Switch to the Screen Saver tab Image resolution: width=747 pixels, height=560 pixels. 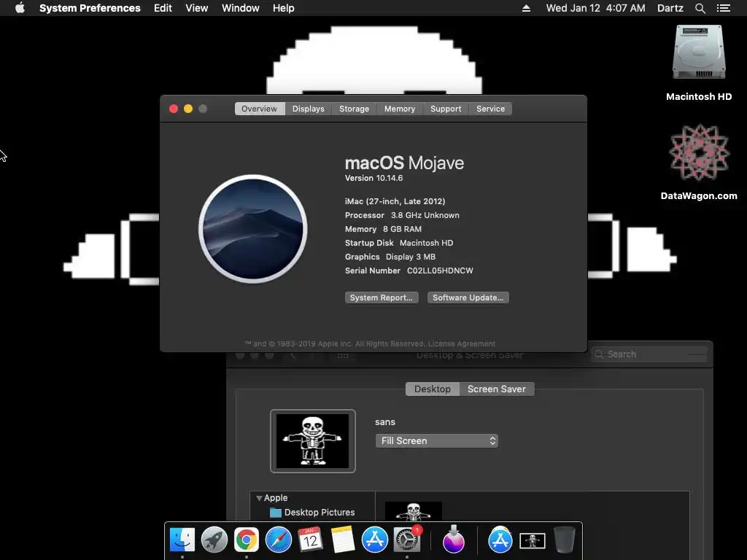click(496, 389)
